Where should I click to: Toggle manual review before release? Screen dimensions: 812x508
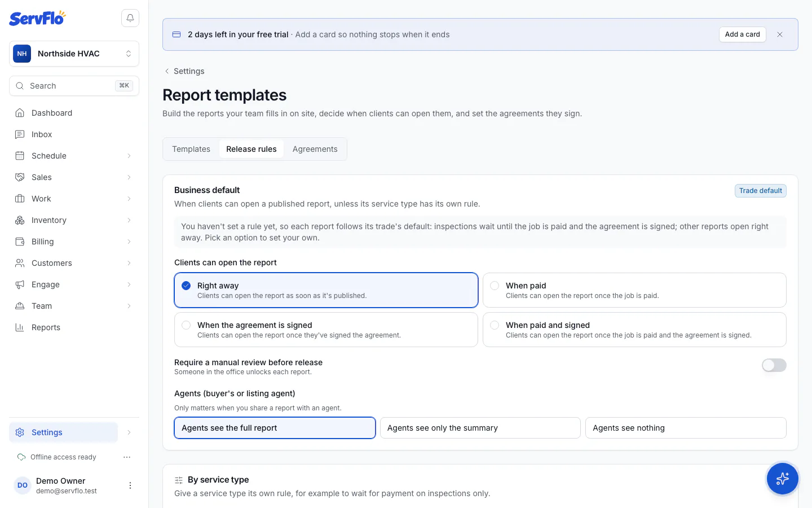[x=774, y=365]
